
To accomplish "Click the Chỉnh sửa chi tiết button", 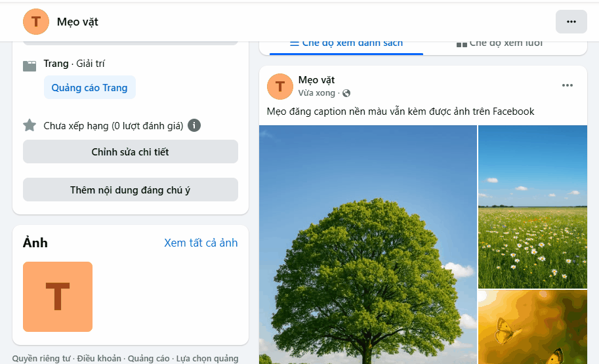I will click(x=131, y=152).
